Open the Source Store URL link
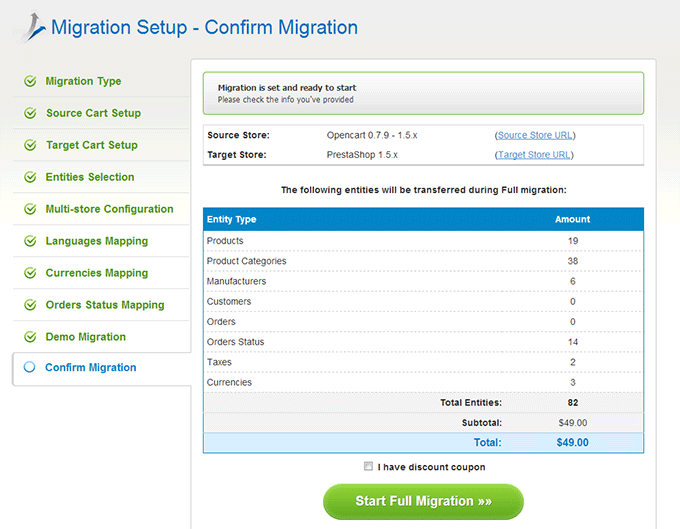The height and width of the screenshot is (529, 680). (535, 135)
